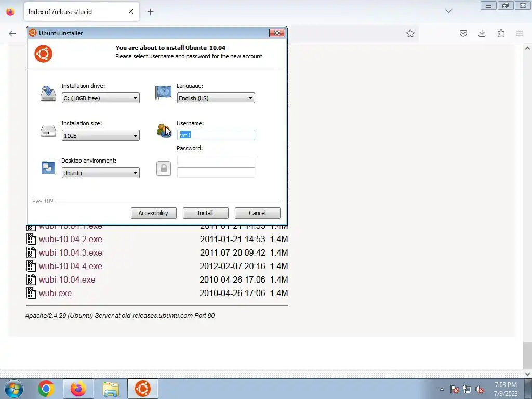Switch to Firefox in the taskbar
The height and width of the screenshot is (399, 532).
tap(78, 389)
